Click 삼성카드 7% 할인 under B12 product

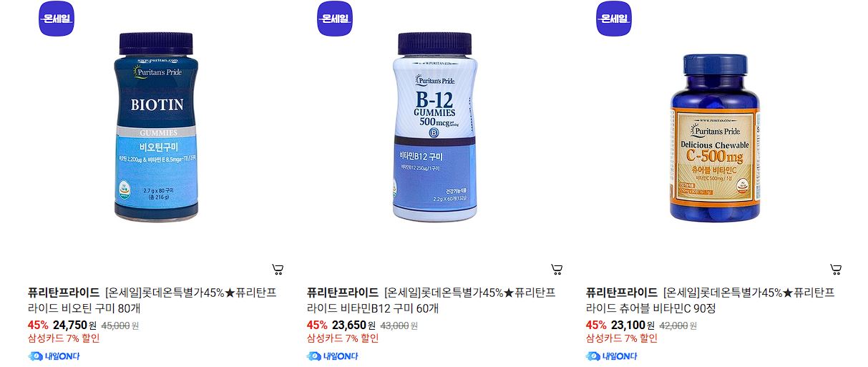(343, 338)
